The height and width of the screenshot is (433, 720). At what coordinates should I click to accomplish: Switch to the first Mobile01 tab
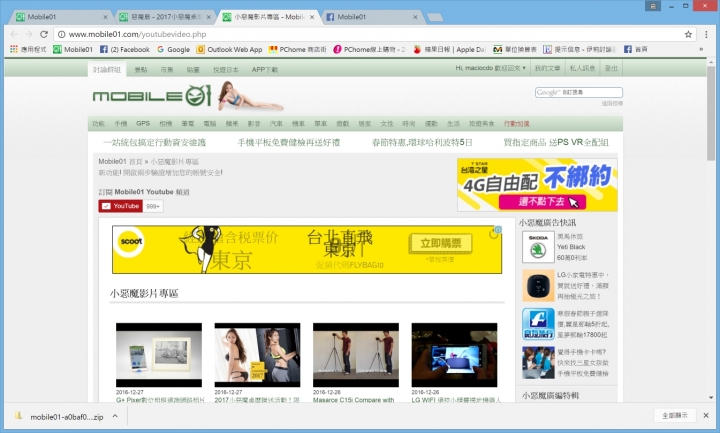(61, 17)
